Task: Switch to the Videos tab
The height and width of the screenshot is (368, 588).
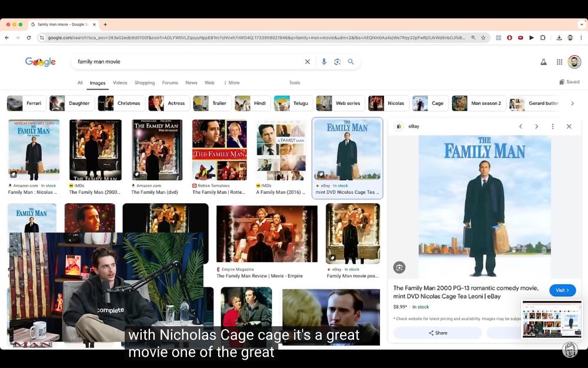Action: pos(120,82)
